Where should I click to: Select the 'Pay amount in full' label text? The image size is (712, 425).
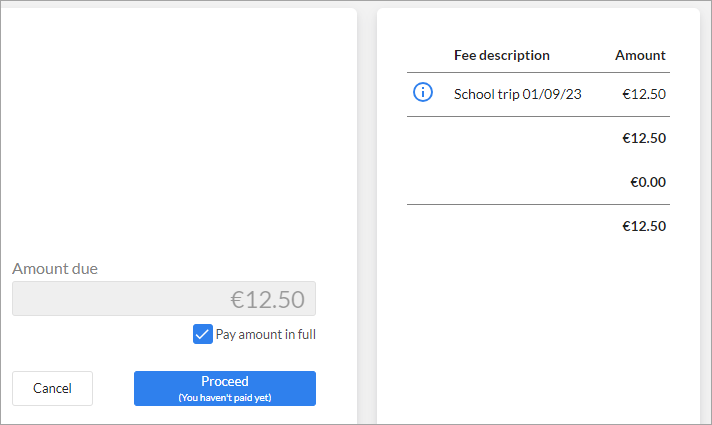[x=266, y=335]
